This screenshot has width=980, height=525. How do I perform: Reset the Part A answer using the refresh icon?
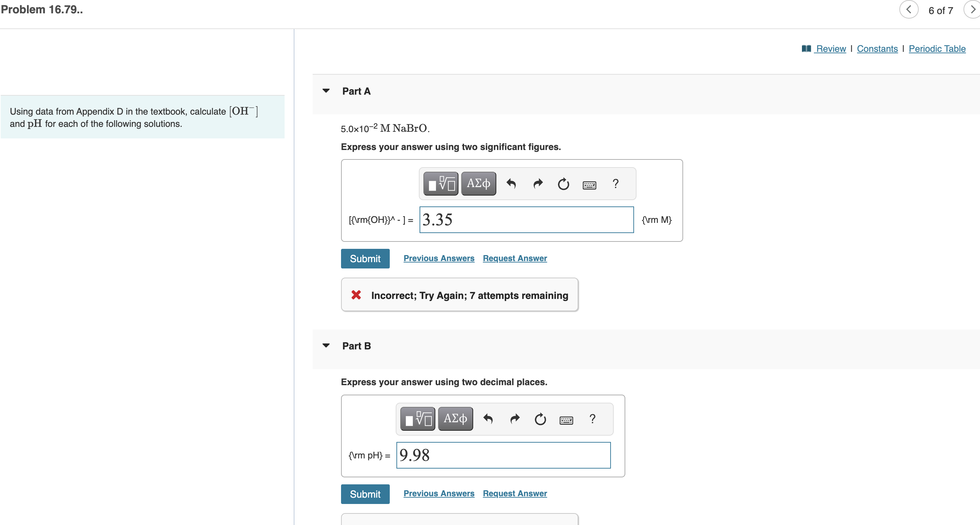click(x=563, y=184)
